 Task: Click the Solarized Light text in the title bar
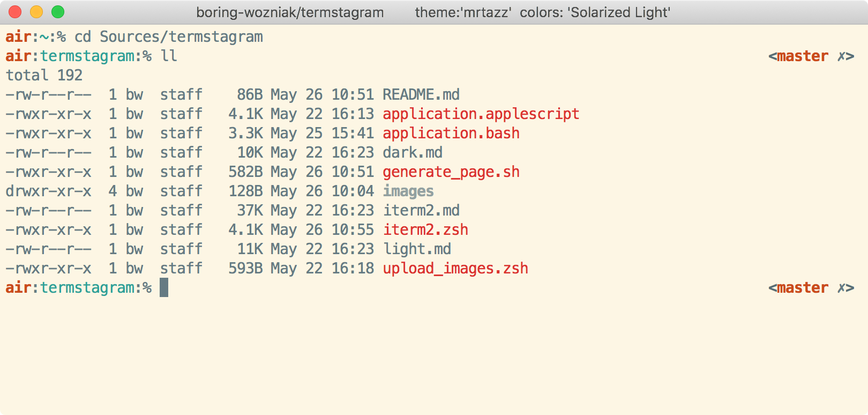(620, 12)
